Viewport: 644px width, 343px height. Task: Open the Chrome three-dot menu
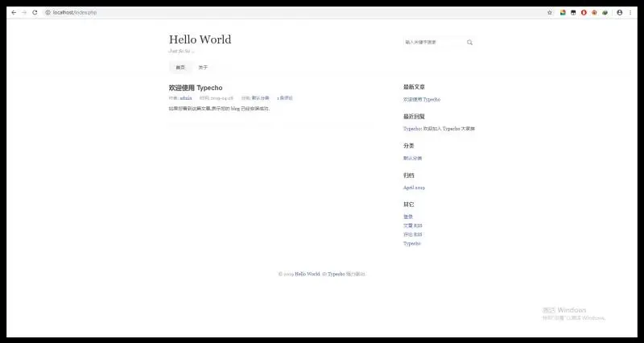pos(630,13)
